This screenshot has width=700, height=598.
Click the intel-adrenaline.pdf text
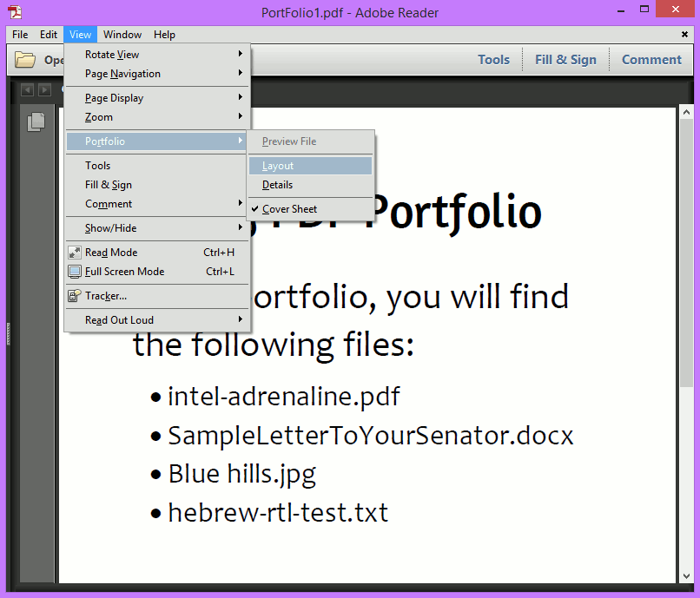[284, 397]
